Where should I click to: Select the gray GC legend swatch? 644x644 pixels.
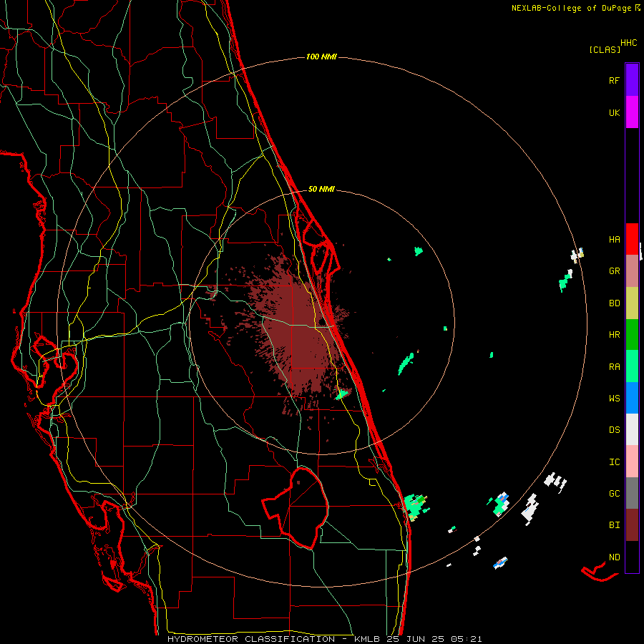click(x=632, y=493)
